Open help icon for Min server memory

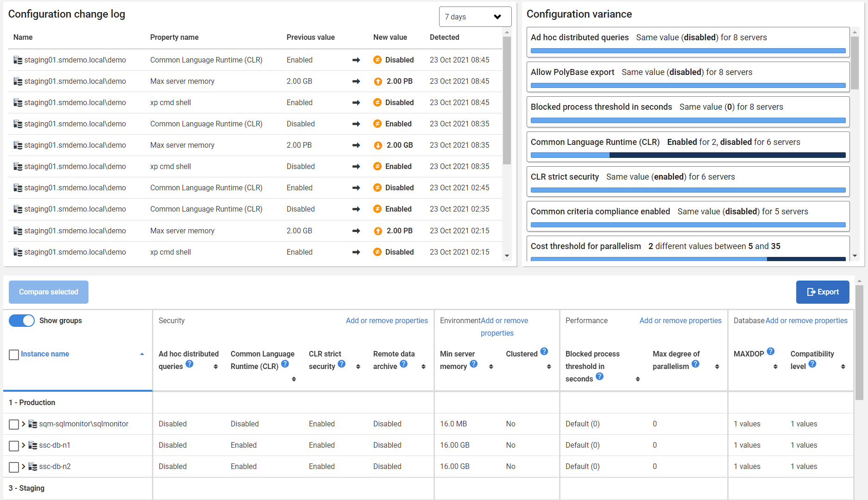[x=473, y=364]
